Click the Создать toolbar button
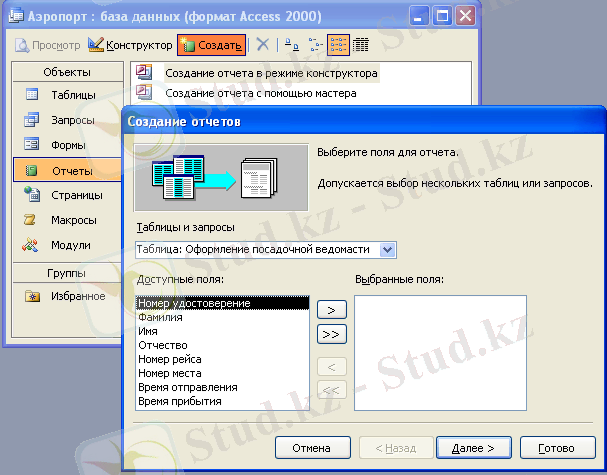The height and width of the screenshot is (475, 607). coord(212,45)
